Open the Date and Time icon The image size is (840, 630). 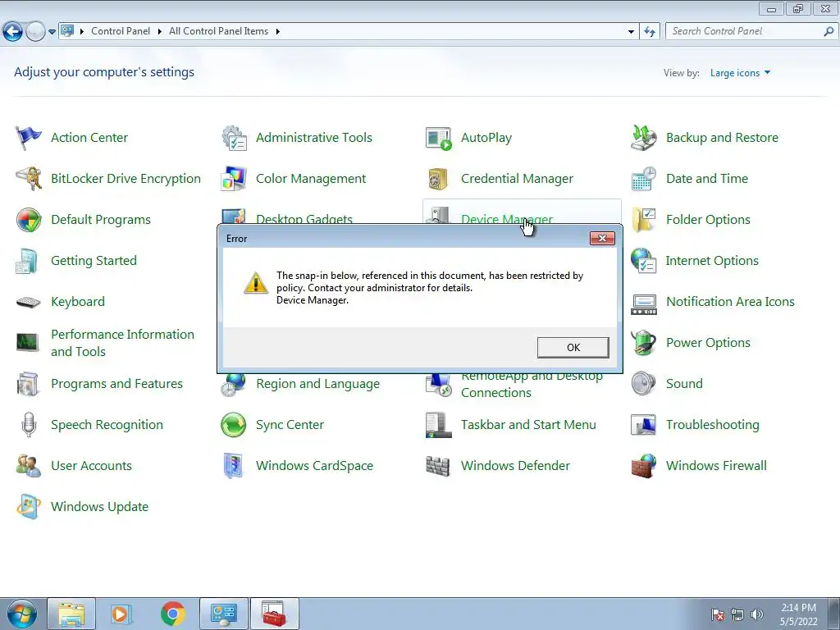[x=643, y=179]
